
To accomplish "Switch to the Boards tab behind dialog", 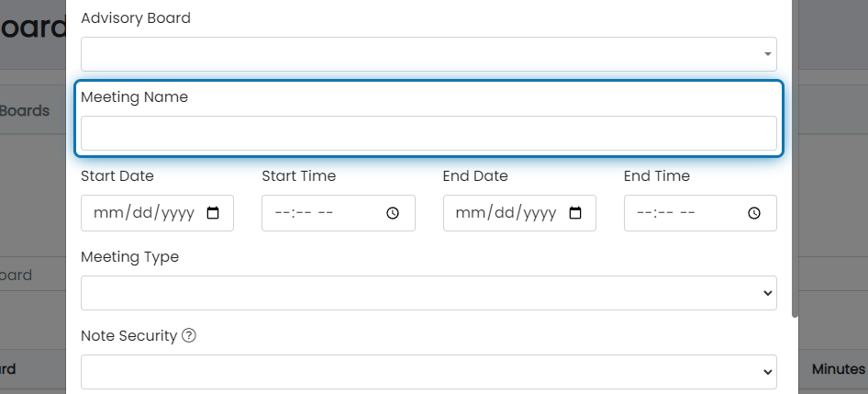I will [x=25, y=111].
